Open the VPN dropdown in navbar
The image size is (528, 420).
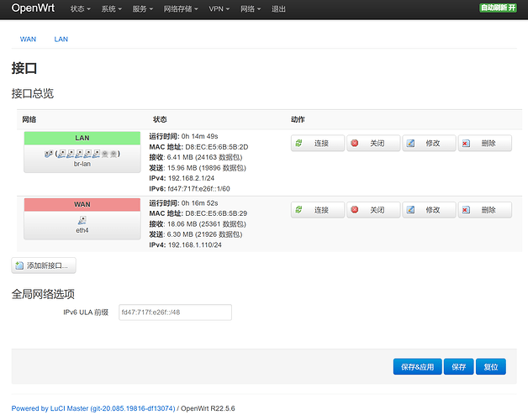pos(222,8)
